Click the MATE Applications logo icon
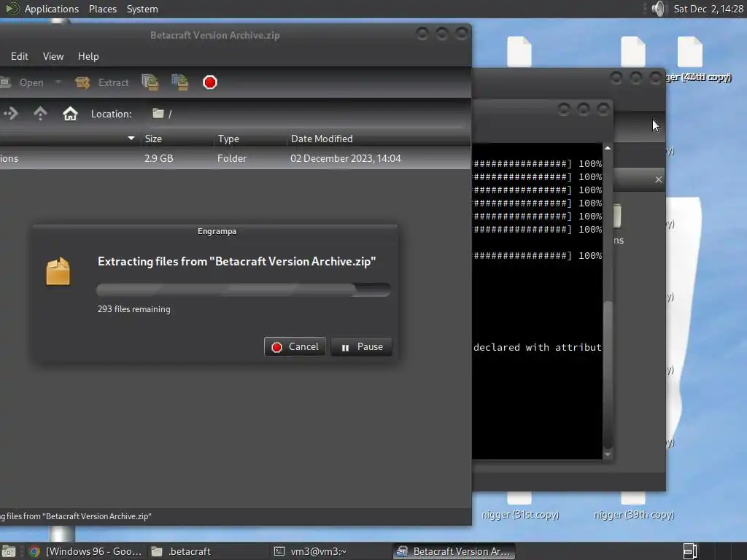Viewport: 747px width, 560px height. click(12, 9)
